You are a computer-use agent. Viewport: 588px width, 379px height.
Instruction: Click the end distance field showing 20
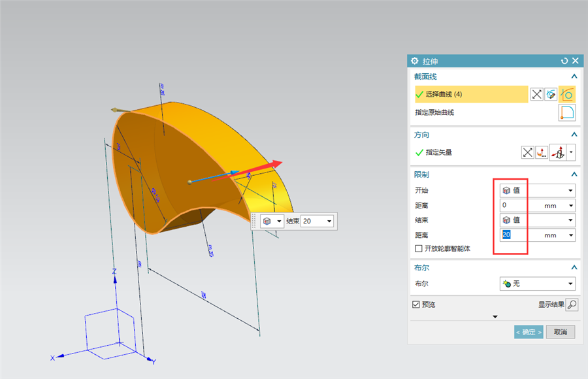click(x=521, y=235)
